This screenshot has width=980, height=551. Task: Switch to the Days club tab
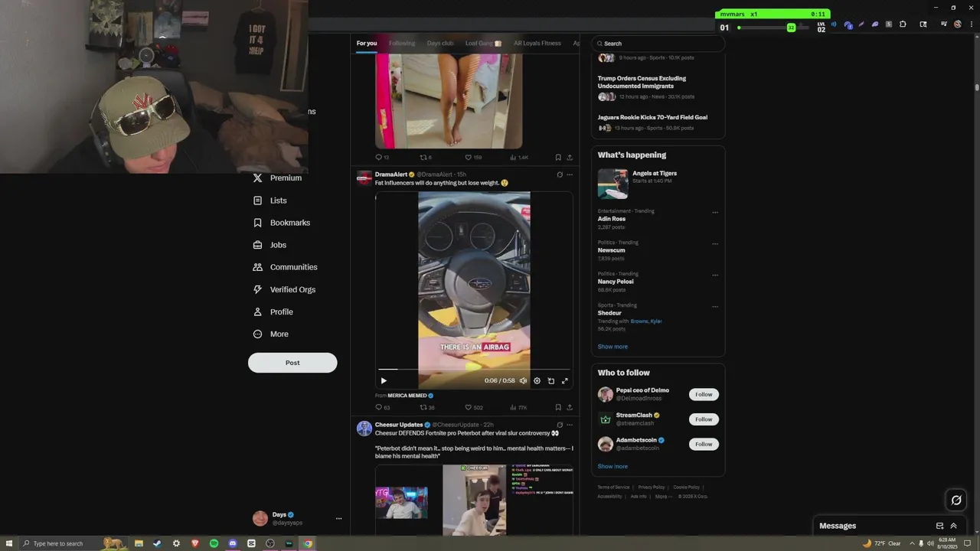(x=440, y=44)
